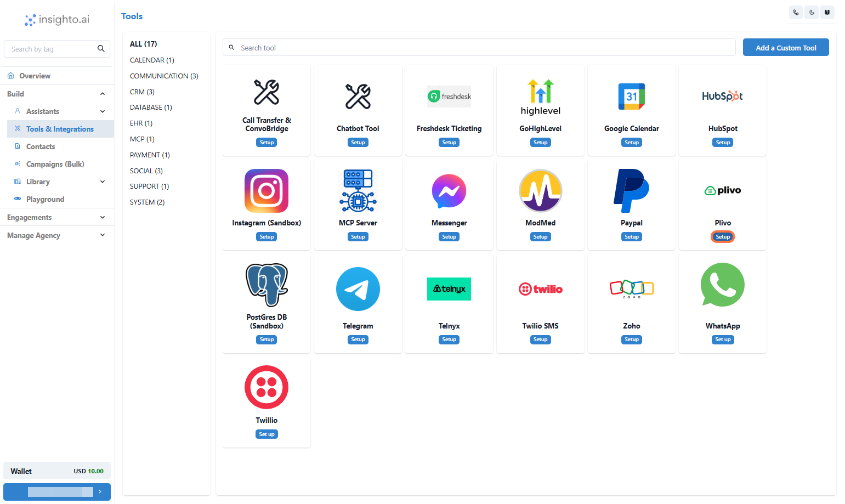Click Setup under MCP Server
This screenshot has height=504, width=845.
coord(358,237)
